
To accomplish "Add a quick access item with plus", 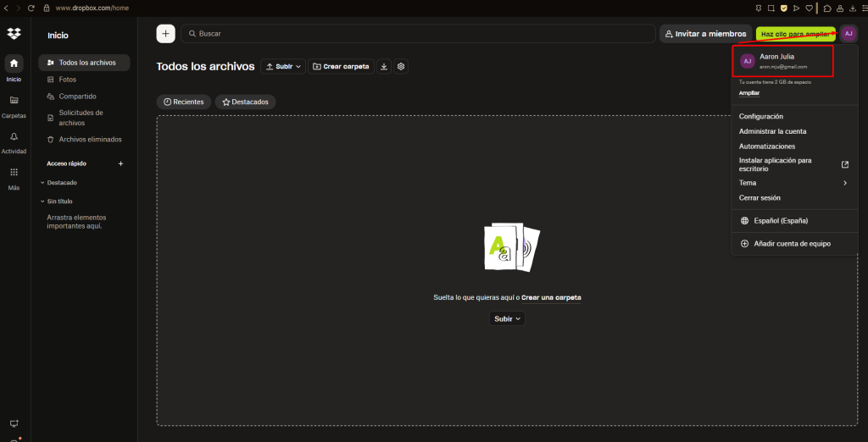I will pos(120,163).
